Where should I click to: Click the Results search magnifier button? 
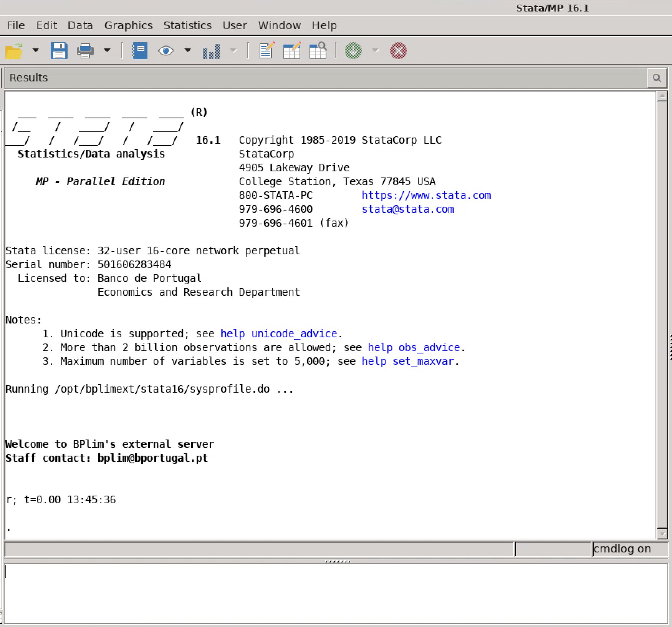(657, 78)
